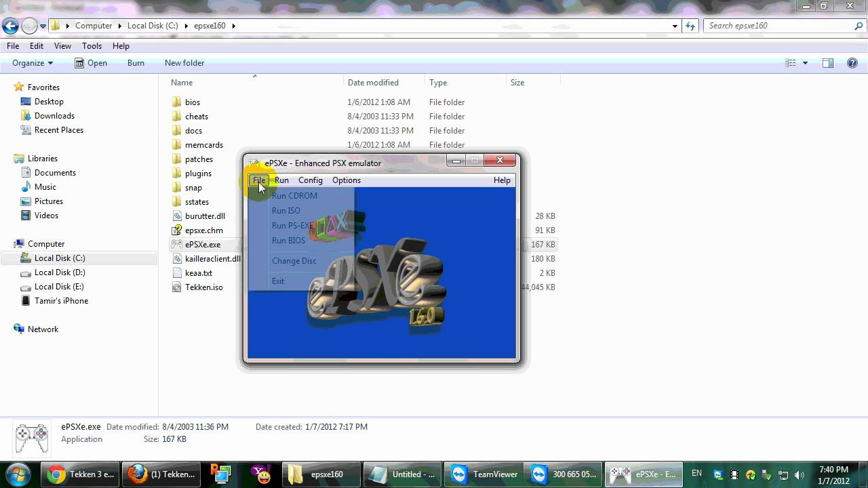Select Exit in ePSXe File menu
Viewport: 868px width, 488px height.
point(278,281)
